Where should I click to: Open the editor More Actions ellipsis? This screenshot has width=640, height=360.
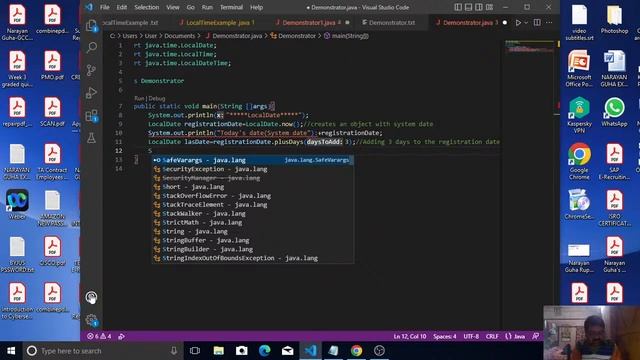point(549,23)
